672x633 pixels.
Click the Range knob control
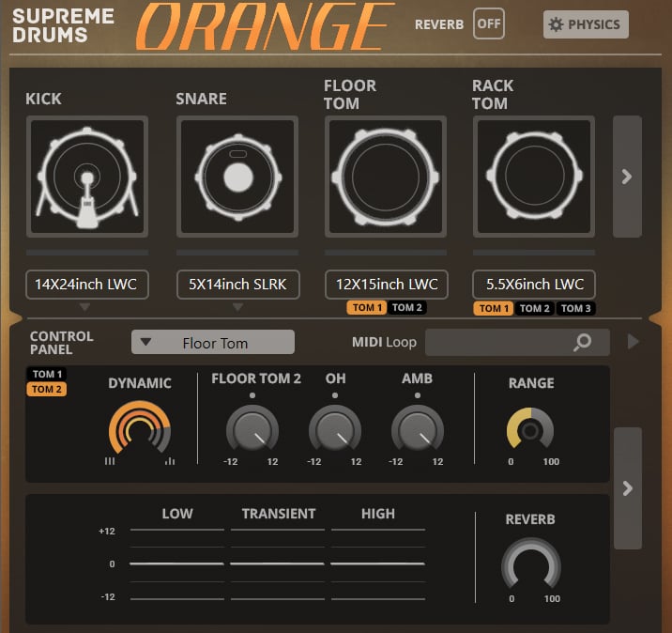pyautogui.click(x=530, y=429)
